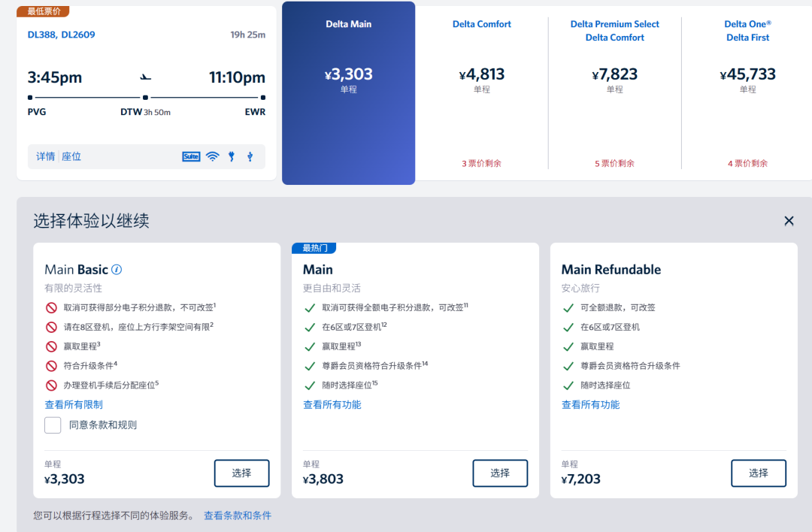The image size is (812, 532).
Task: Select the Delta Comfort ¥4,813 fare
Action: [x=482, y=93]
